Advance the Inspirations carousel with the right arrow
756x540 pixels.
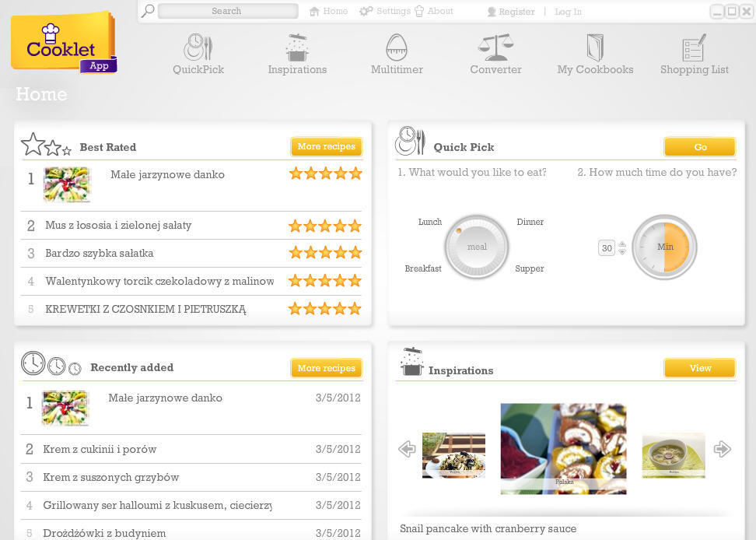pos(722,448)
